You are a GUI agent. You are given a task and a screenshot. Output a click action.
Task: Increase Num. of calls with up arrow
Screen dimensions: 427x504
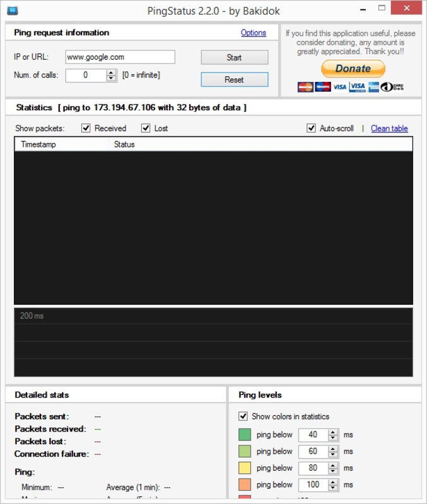(x=111, y=72)
